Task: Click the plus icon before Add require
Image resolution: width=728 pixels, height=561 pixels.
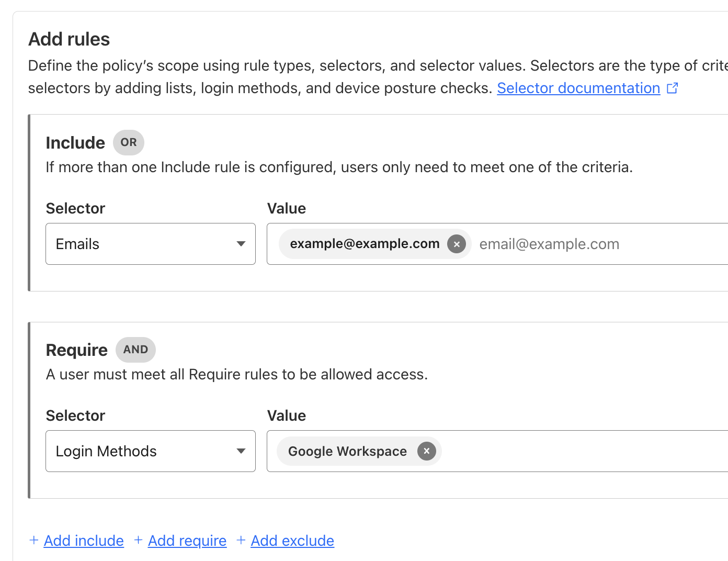Action: click(x=139, y=540)
